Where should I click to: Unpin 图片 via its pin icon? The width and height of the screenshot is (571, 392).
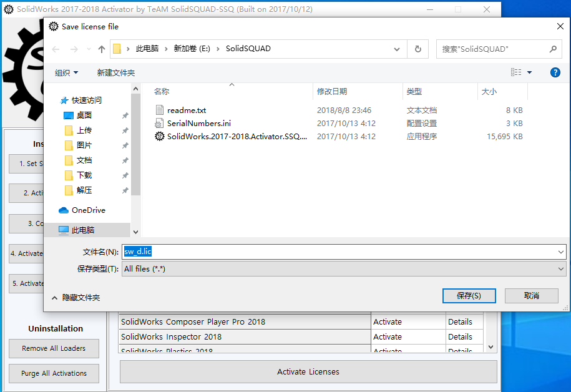click(x=125, y=145)
